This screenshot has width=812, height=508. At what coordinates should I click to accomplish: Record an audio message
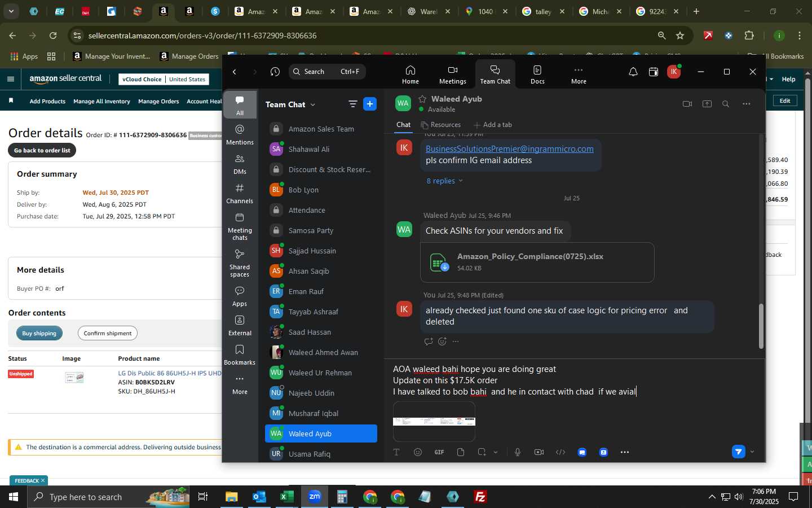click(x=518, y=452)
